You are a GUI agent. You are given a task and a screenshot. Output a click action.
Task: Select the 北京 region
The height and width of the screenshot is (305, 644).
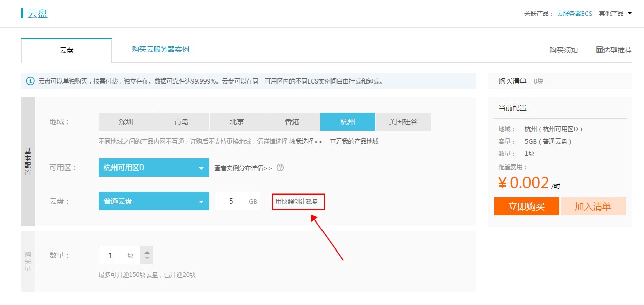[x=237, y=122]
